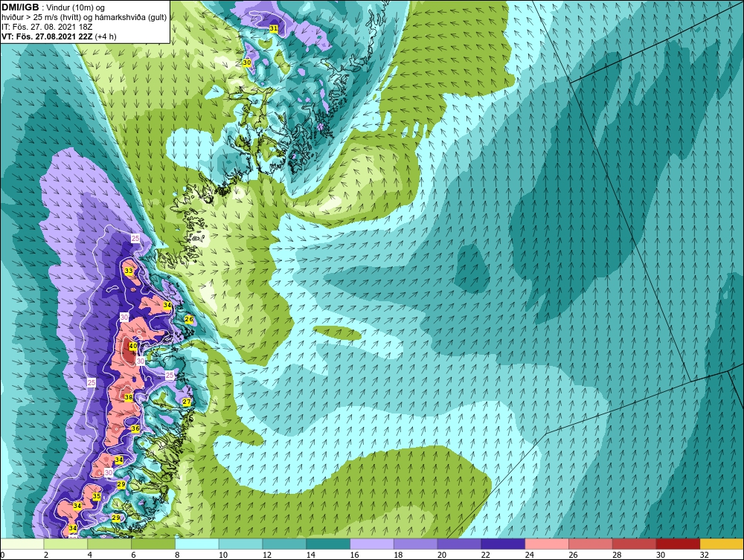Select legend swatch between 8 and 10
744x560 pixels.
coord(197,544)
